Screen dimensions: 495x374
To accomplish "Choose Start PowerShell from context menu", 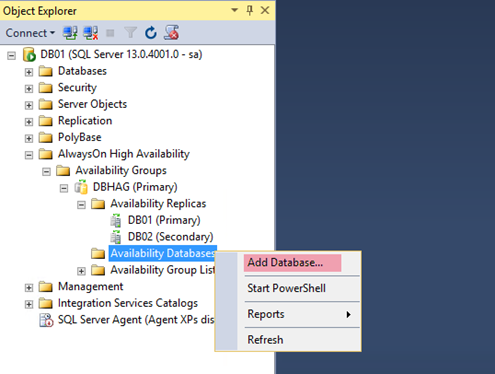I will pos(287,288).
